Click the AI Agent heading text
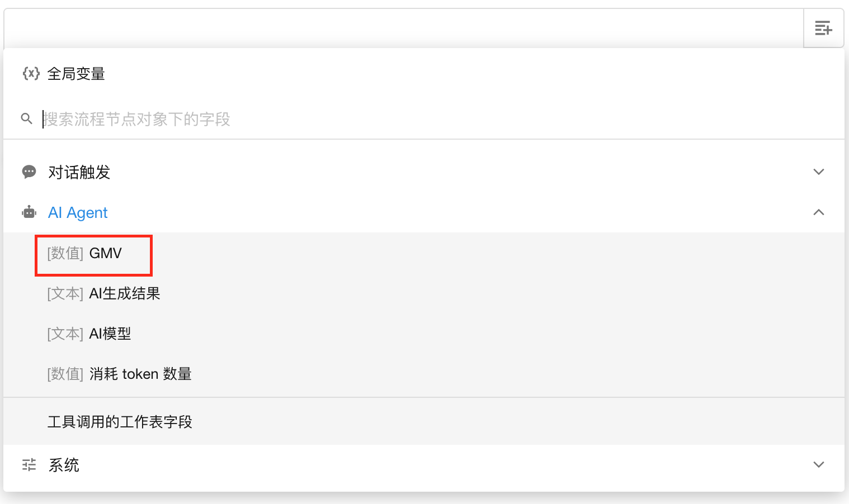 point(78,212)
